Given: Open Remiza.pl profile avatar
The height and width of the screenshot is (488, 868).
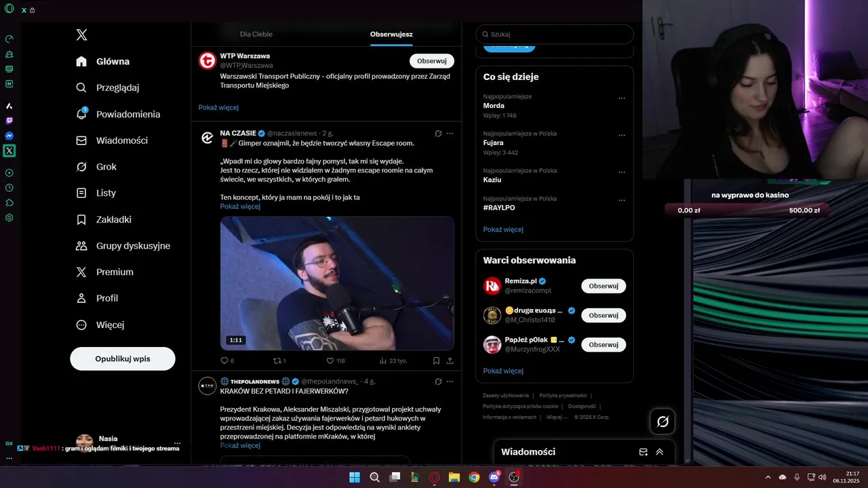Looking at the screenshot, I should (x=492, y=286).
